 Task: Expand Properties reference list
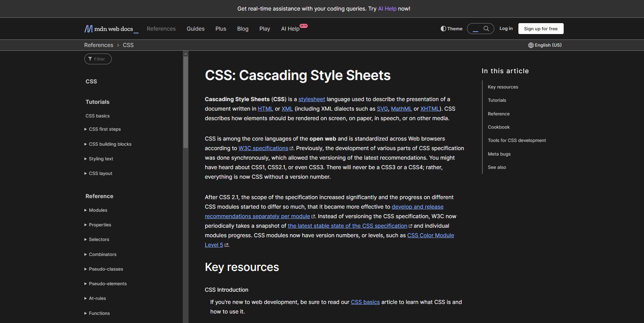pos(98,225)
